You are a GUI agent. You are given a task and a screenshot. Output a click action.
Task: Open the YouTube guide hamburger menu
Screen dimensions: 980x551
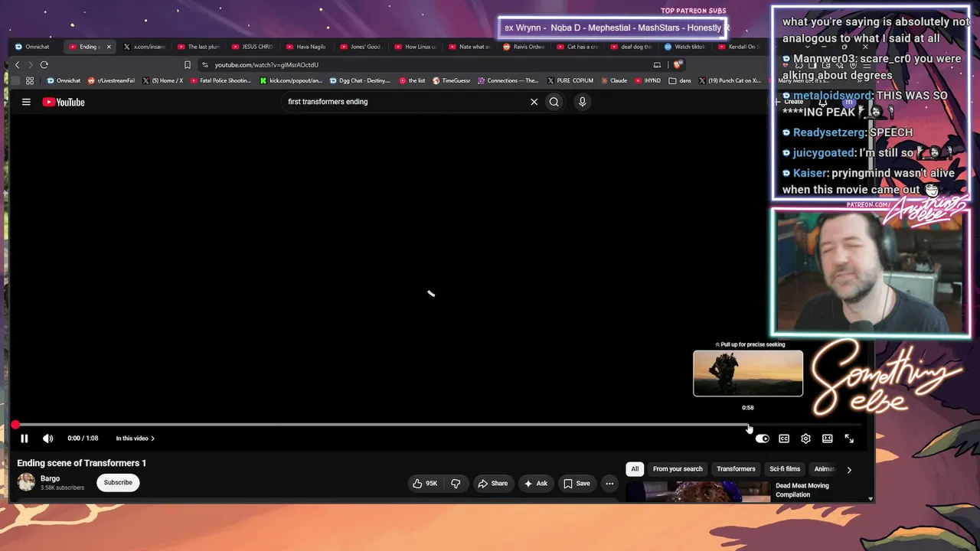26,102
